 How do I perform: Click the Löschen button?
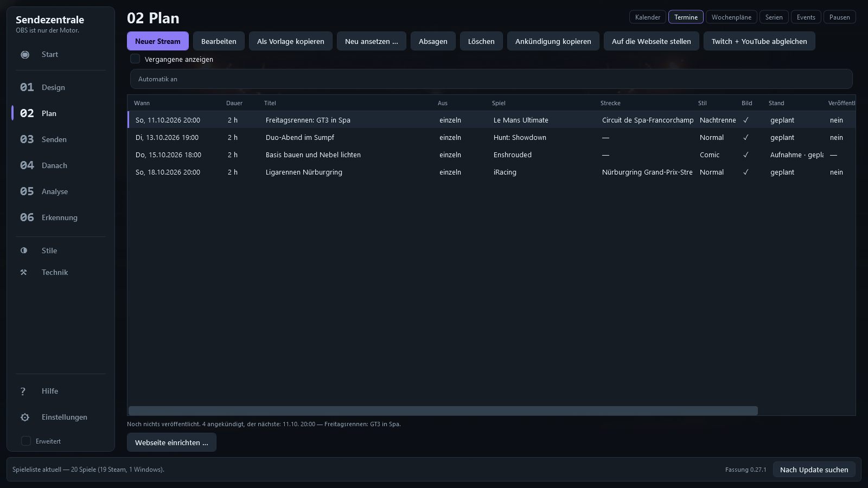[x=481, y=41]
